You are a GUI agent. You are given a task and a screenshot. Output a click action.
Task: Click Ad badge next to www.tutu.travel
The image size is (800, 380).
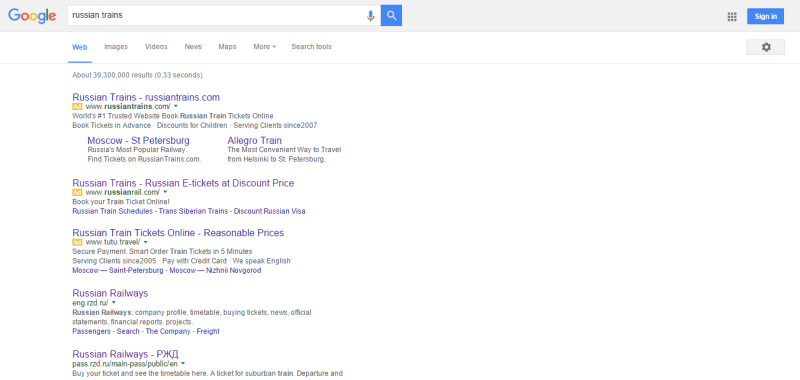tap(77, 242)
